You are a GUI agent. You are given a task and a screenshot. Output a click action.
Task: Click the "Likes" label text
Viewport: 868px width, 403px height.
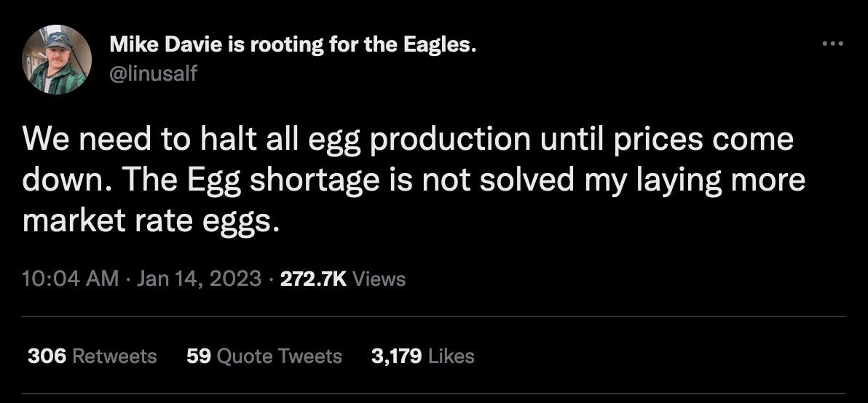(451, 356)
